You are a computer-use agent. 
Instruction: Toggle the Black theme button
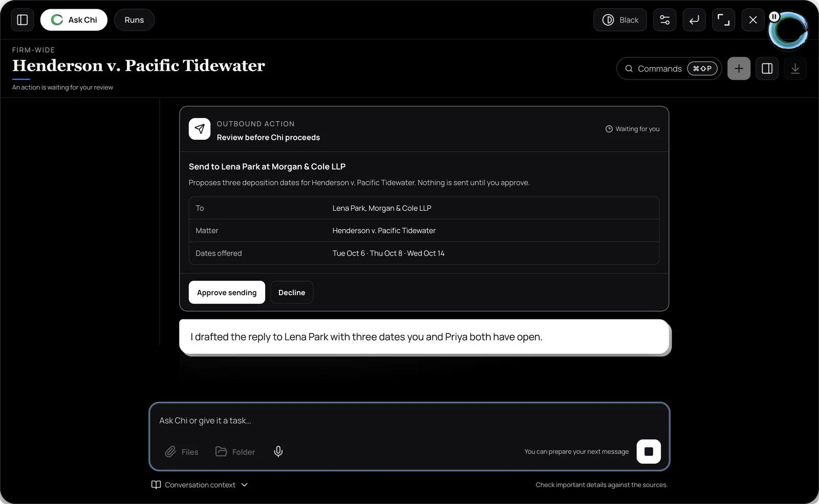tap(620, 20)
